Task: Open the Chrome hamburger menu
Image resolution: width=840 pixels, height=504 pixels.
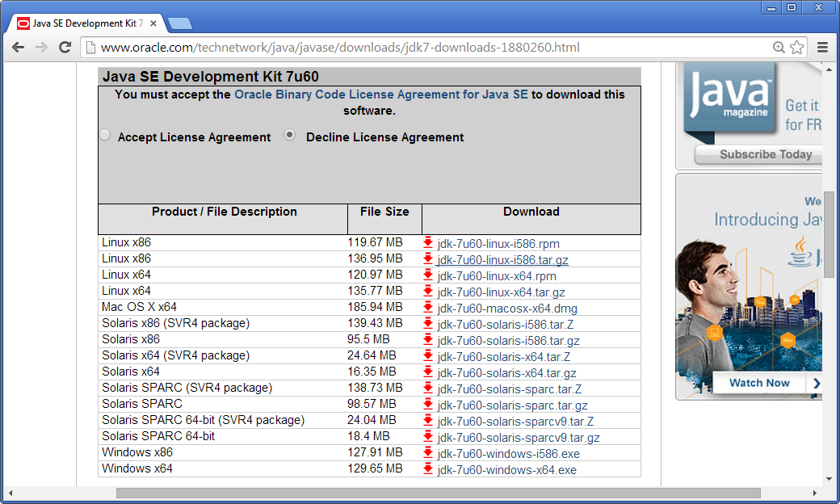Action: pyautogui.click(x=823, y=48)
